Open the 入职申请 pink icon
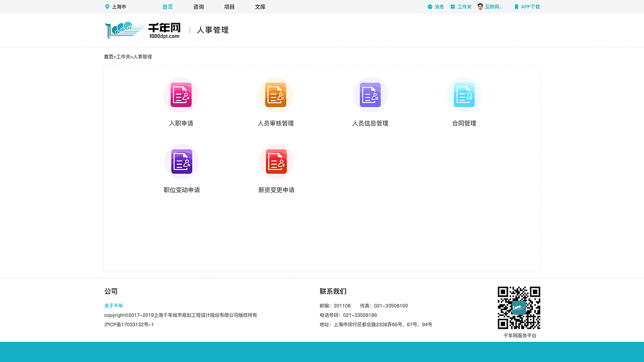 tap(181, 95)
